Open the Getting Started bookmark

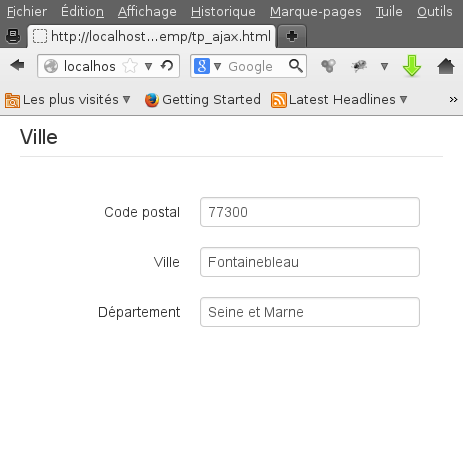click(203, 100)
